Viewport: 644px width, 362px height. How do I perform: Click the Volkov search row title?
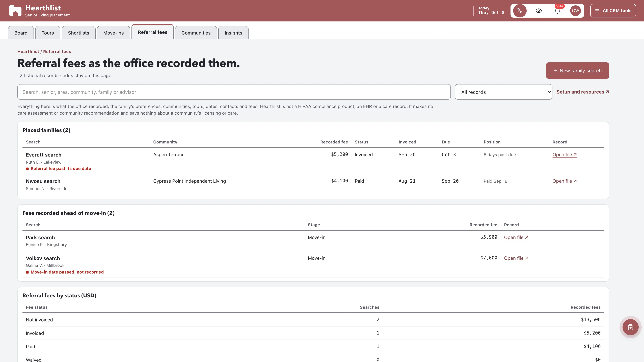click(43, 258)
